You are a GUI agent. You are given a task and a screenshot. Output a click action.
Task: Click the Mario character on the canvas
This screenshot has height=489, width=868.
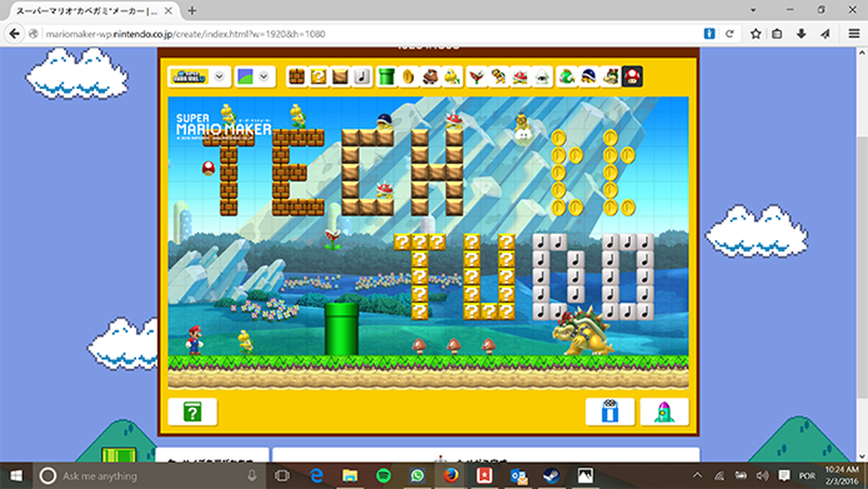click(x=194, y=340)
